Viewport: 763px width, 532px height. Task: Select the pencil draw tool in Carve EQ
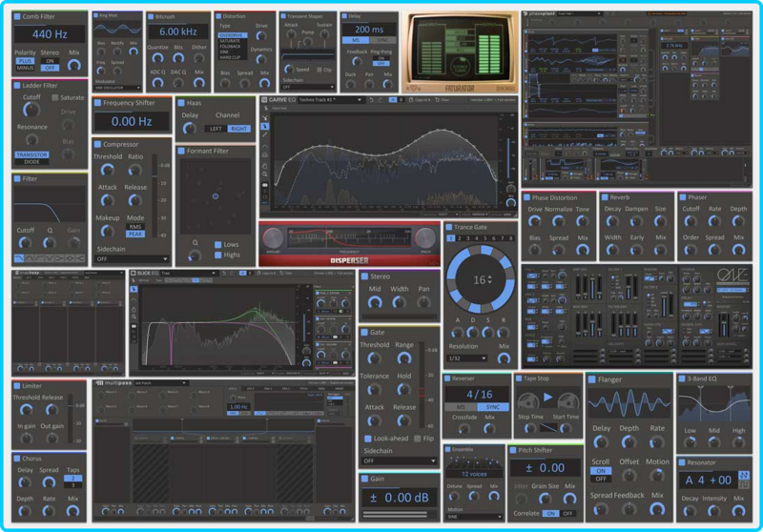pos(265,134)
